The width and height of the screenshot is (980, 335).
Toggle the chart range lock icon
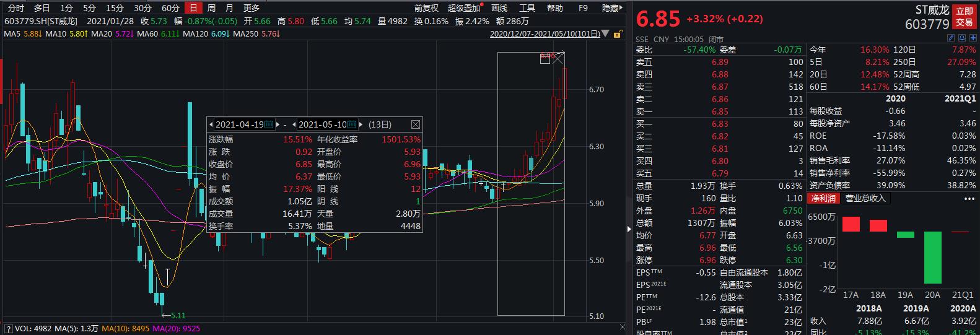click(618, 34)
